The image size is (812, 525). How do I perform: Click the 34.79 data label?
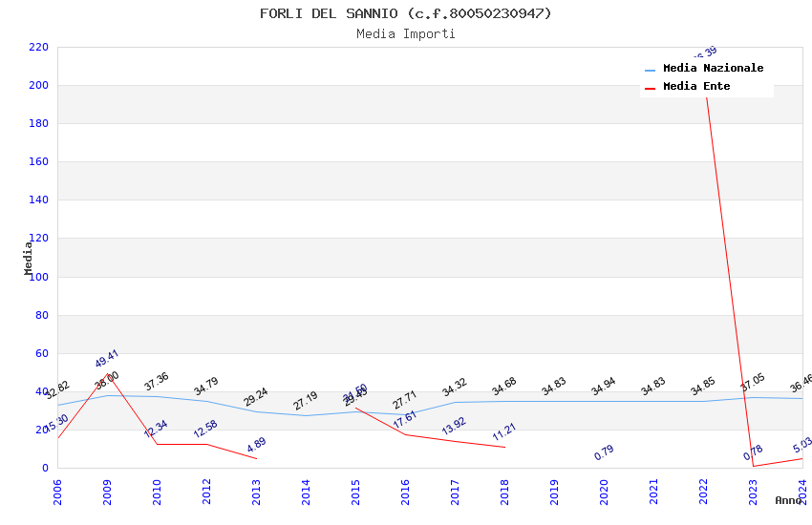[x=206, y=387]
